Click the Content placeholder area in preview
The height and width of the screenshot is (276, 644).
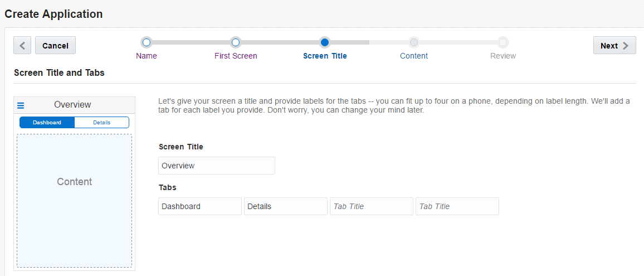click(75, 201)
